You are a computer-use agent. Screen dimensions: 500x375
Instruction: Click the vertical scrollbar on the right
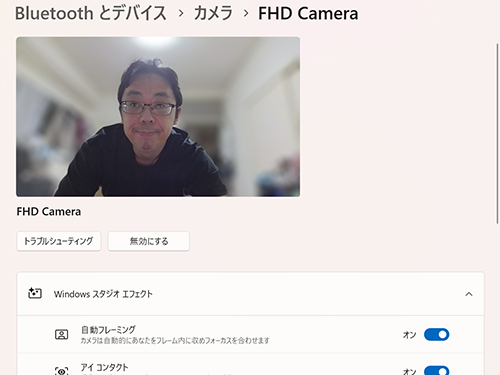497,133
